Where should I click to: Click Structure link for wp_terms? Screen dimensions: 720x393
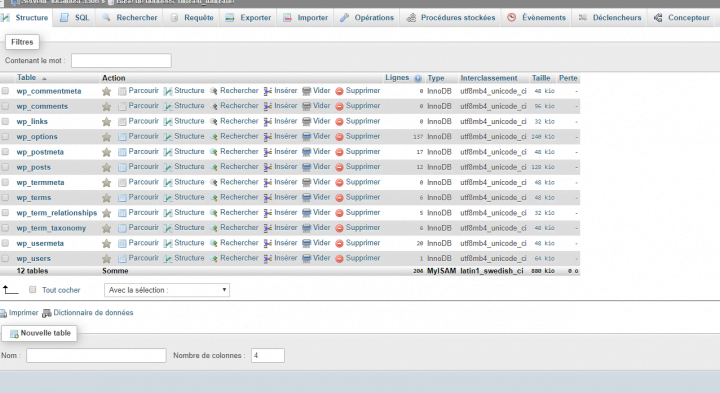(x=189, y=197)
